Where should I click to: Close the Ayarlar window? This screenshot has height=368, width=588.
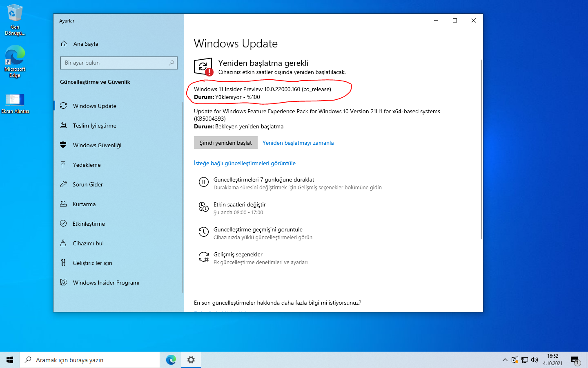point(474,20)
